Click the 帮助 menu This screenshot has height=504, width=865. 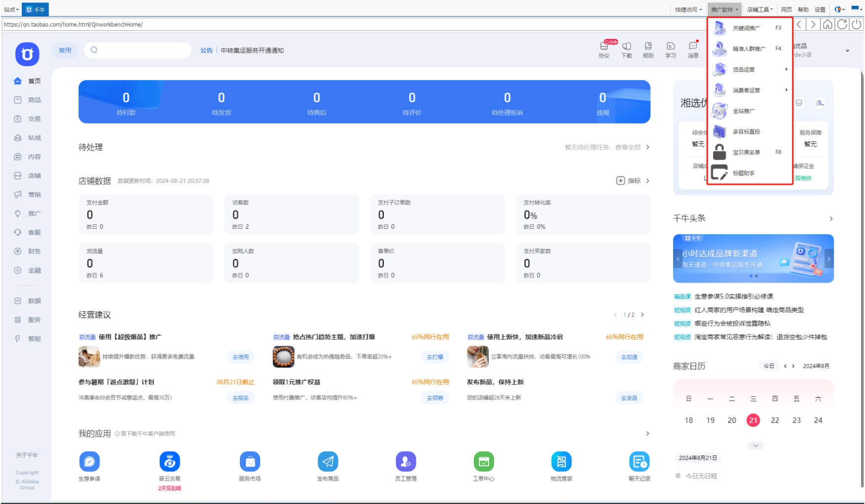[x=803, y=9]
